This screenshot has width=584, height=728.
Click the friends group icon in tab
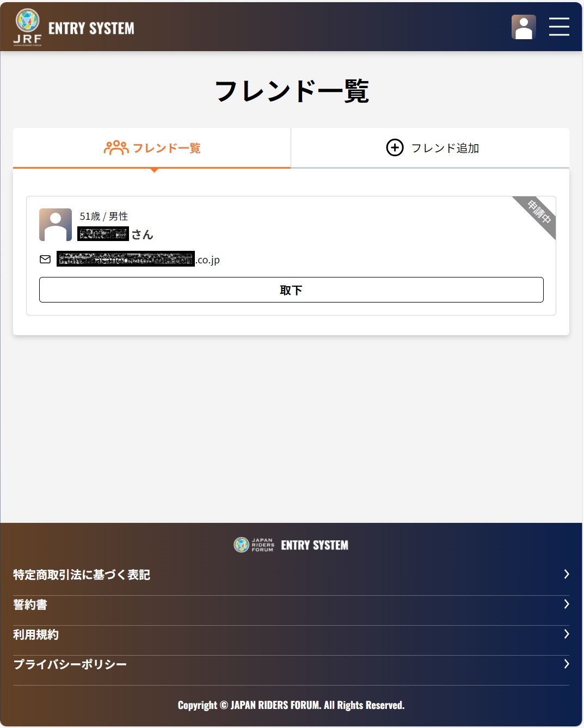pos(116,148)
